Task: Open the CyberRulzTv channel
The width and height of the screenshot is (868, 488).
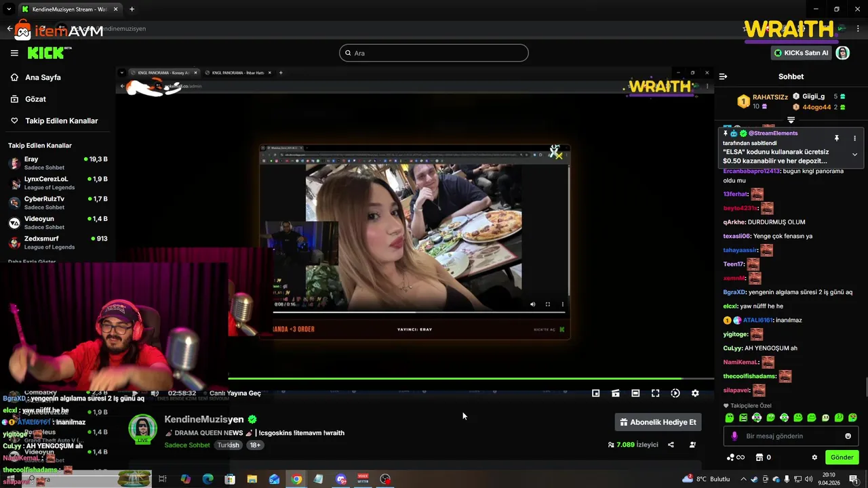Action: [x=57, y=203]
